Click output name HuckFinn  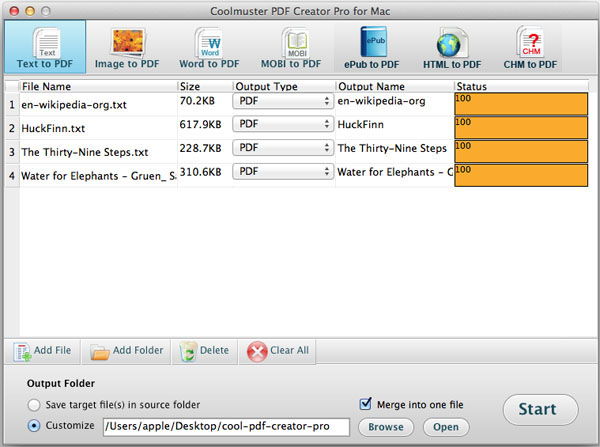[x=360, y=125]
